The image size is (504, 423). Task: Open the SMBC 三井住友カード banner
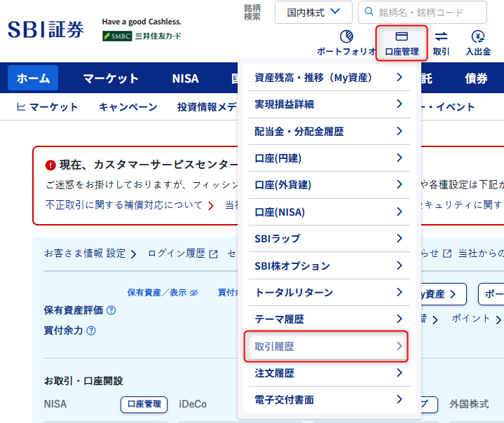[x=142, y=36]
